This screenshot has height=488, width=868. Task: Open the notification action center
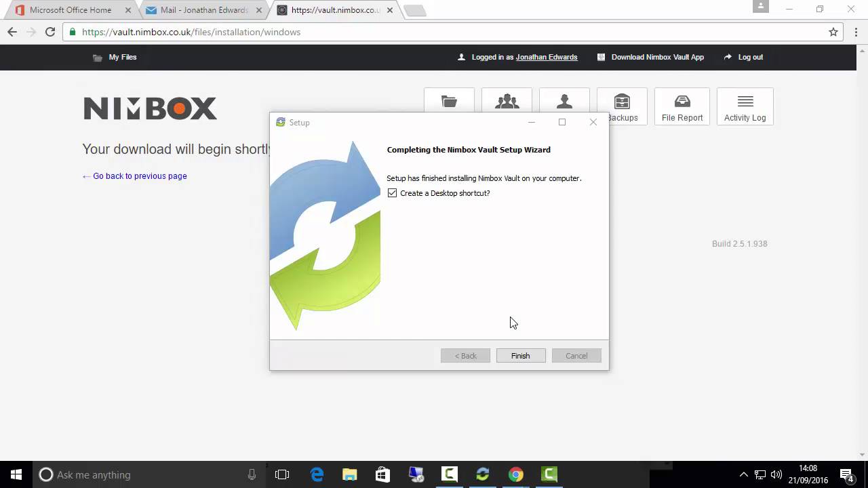coord(846,474)
